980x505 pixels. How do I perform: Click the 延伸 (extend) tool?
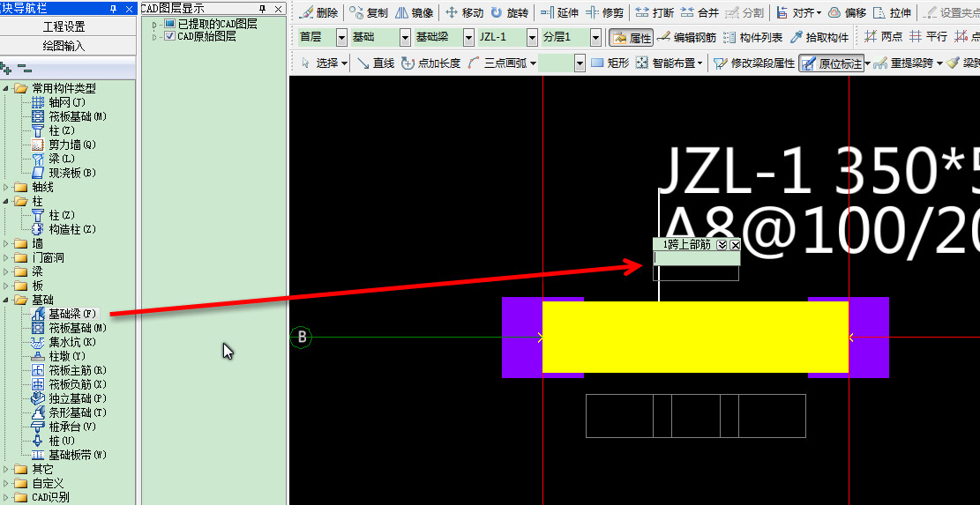[x=559, y=13]
